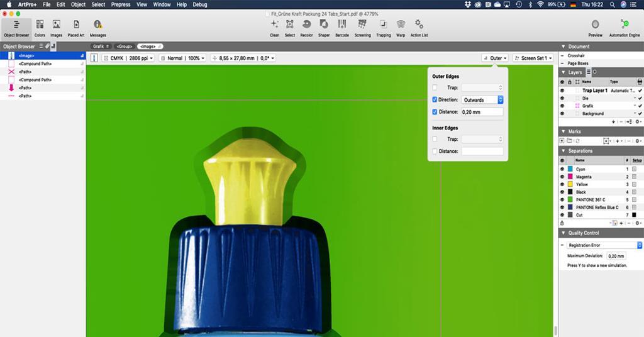Screen dimensions: 644x337
Task: Click the Setup column header in Separations
Action: [637, 160]
